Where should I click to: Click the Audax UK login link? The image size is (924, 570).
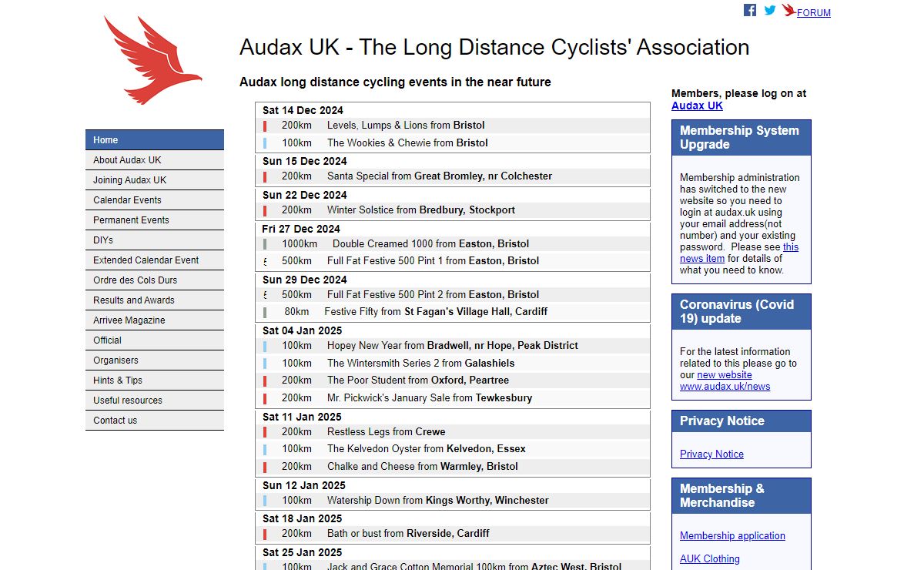(697, 106)
